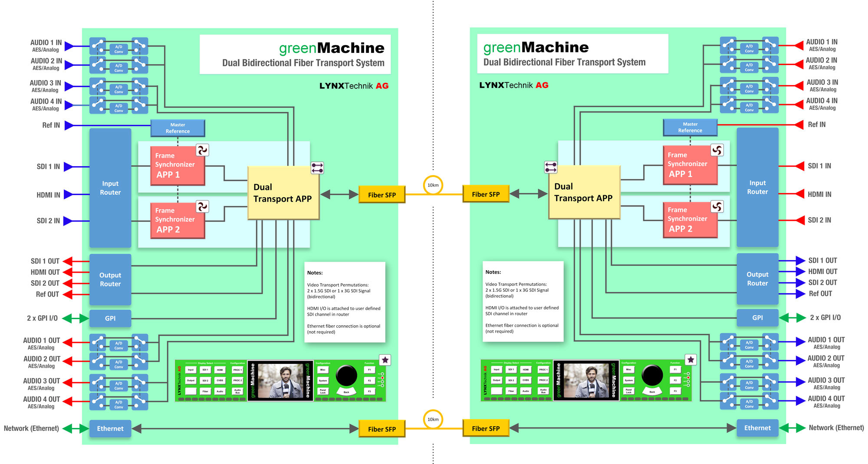Click the red status LED on left front panel
868x464 pixels.
[x=382, y=378]
